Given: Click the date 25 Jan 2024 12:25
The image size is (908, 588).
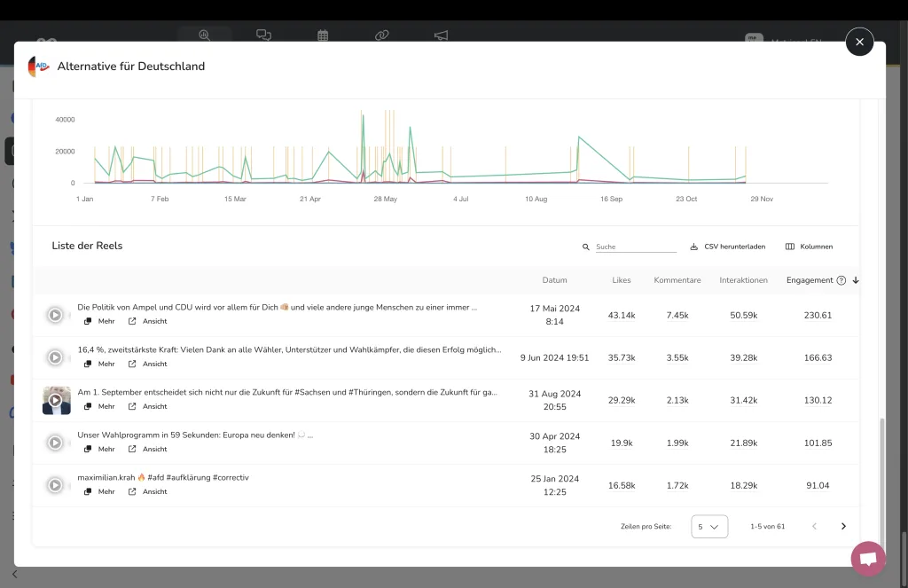Looking at the screenshot, I should pyautogui.click(x=555, y=485).
